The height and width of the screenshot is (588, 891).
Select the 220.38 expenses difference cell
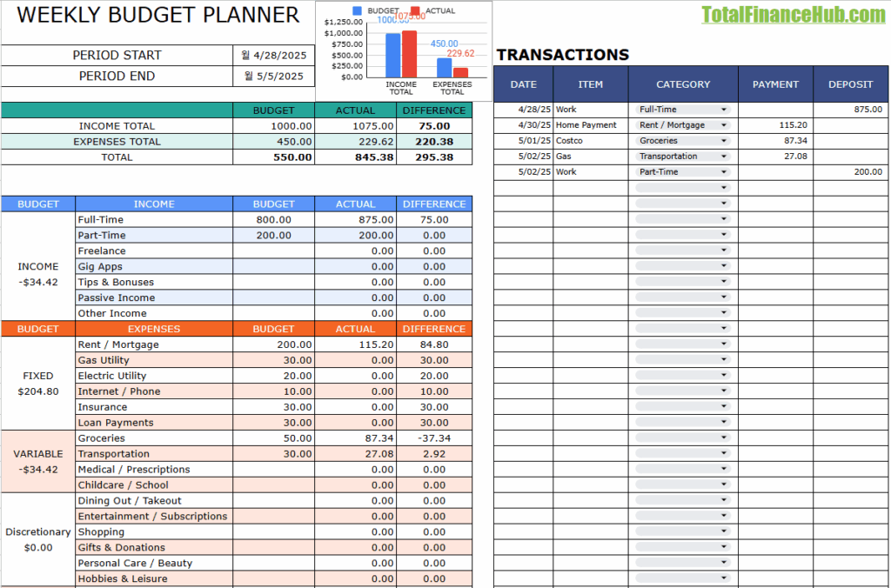pos(434,142)
